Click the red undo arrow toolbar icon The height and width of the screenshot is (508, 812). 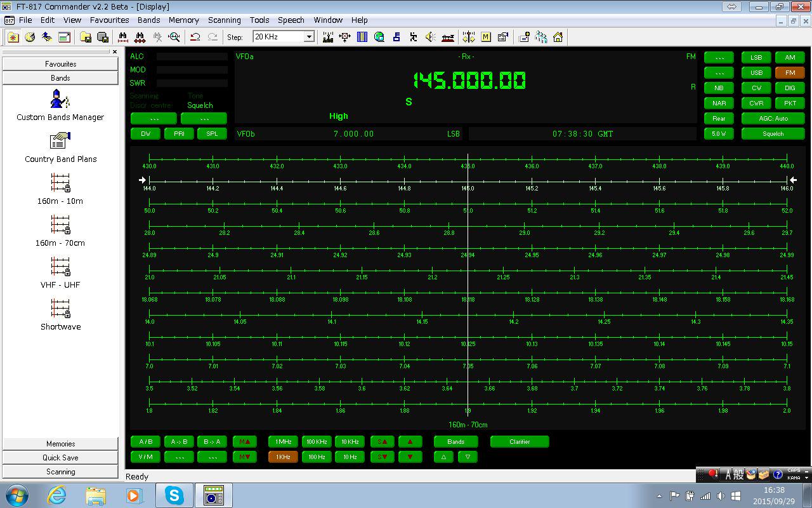[195, 37]
